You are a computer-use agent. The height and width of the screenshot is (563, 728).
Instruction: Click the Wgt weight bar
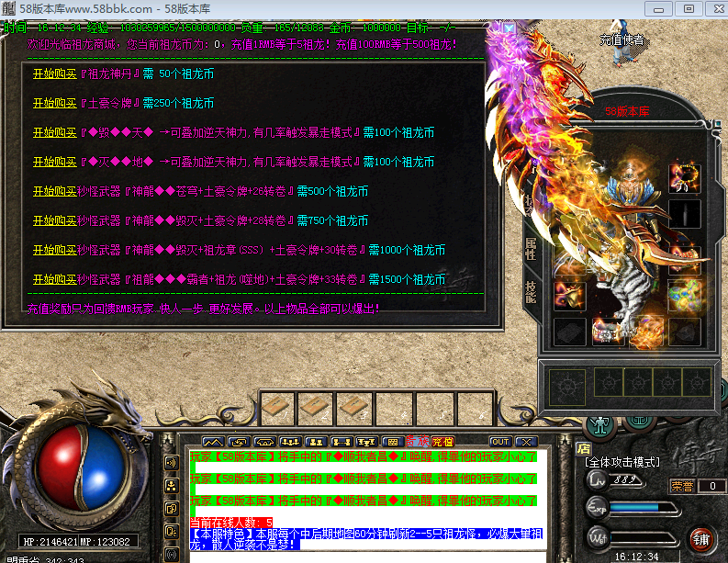(x=643, y=538)
